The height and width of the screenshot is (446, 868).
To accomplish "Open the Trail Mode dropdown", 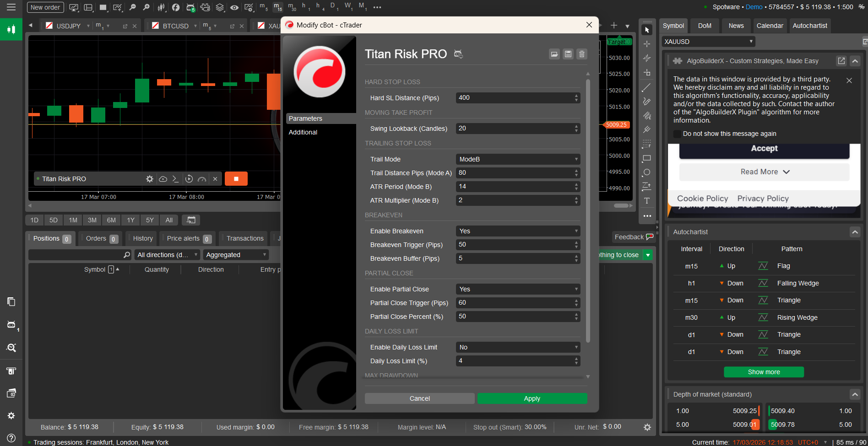I will tap(517, 159).
